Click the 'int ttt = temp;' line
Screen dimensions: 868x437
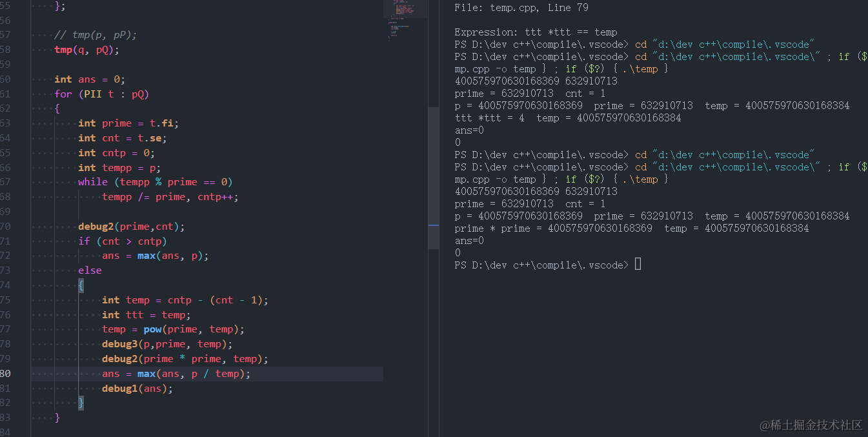(x=146, y=314)
